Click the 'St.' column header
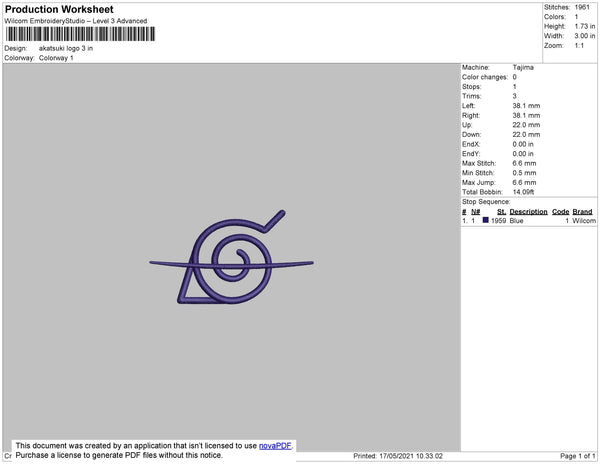 coord(501,212)
